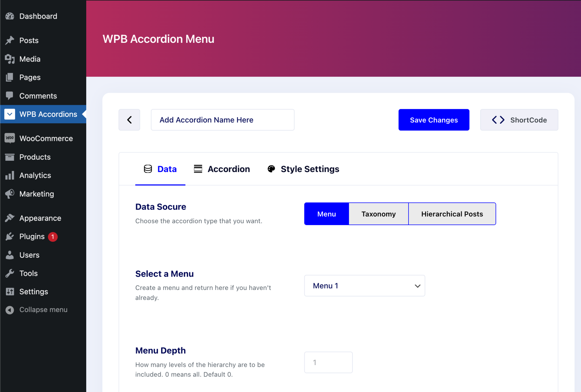Image resolution: width=581 pixels, height=392 pixels.
Task: Open the Select a Menu dropdown
Action: coord(364,286)
